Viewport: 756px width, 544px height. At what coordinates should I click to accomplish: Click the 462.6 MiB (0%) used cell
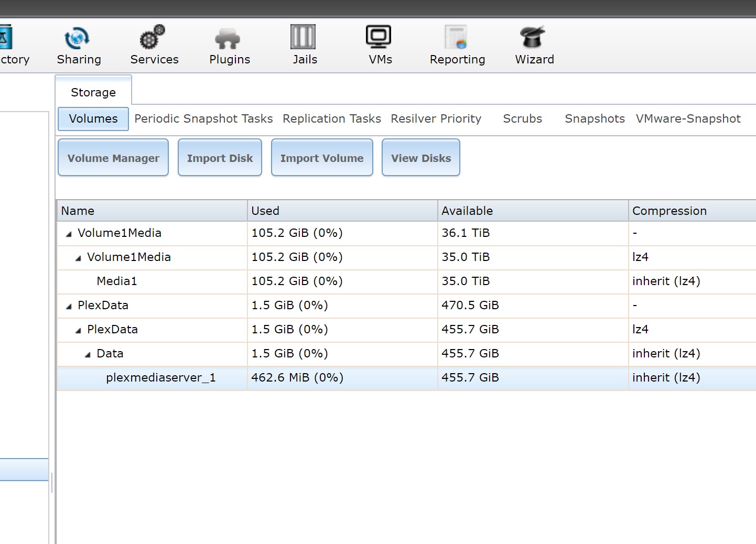tap(342, 378)
